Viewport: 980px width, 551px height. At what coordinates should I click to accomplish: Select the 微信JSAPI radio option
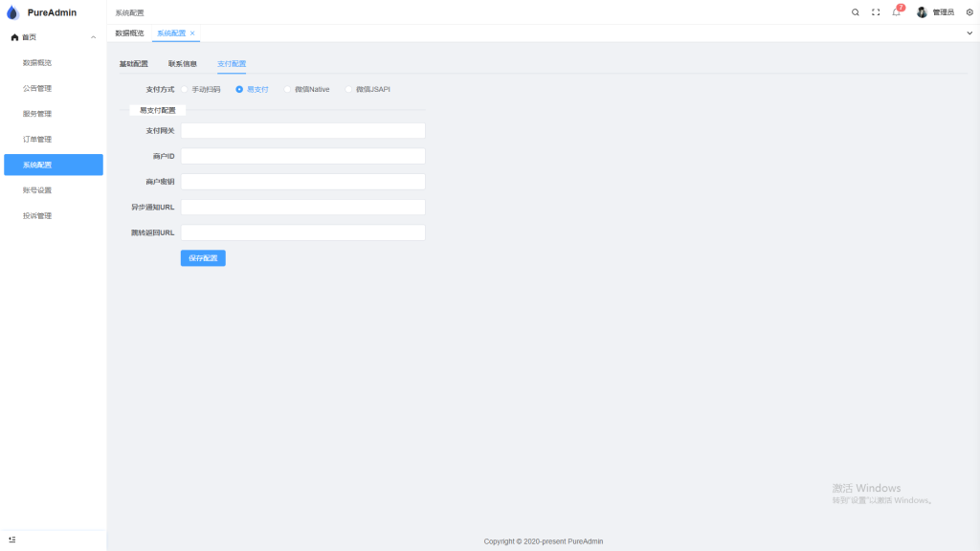[x=348, y=89]
